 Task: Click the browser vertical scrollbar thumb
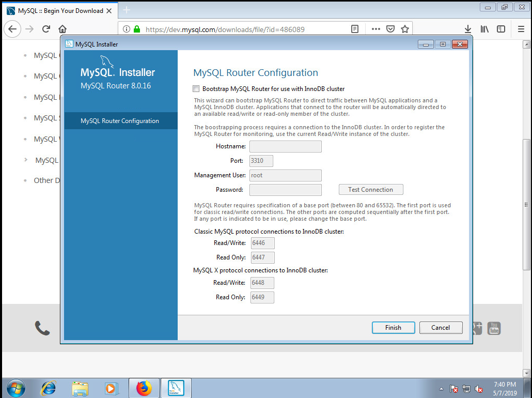tap(526, 205)
